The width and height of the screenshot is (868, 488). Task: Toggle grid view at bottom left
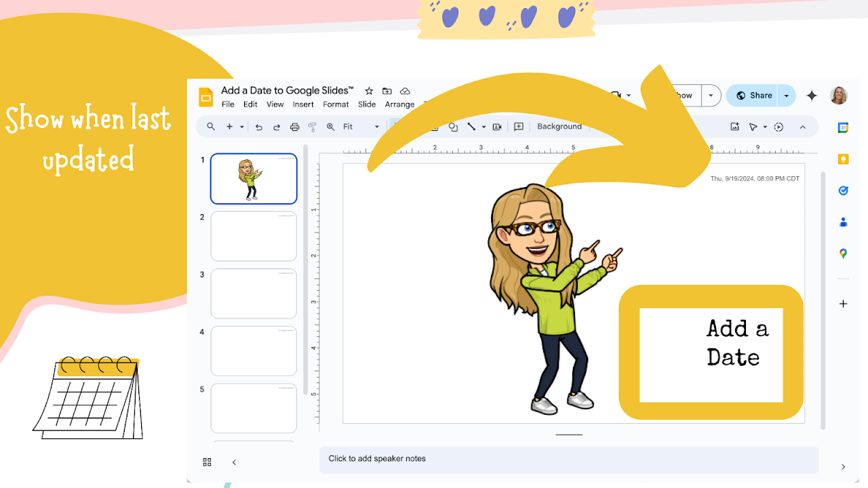(x=208, y=462)
